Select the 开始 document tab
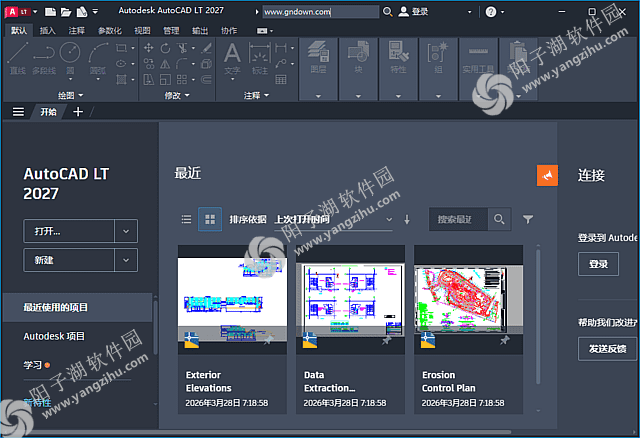640x438 pixels. tap(48, 112)
